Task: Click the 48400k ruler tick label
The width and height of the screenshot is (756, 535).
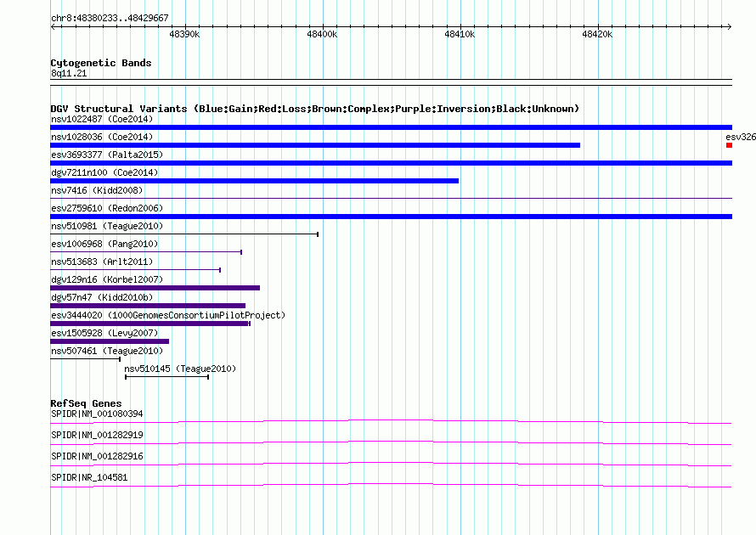Action: [x=322, y=34]
